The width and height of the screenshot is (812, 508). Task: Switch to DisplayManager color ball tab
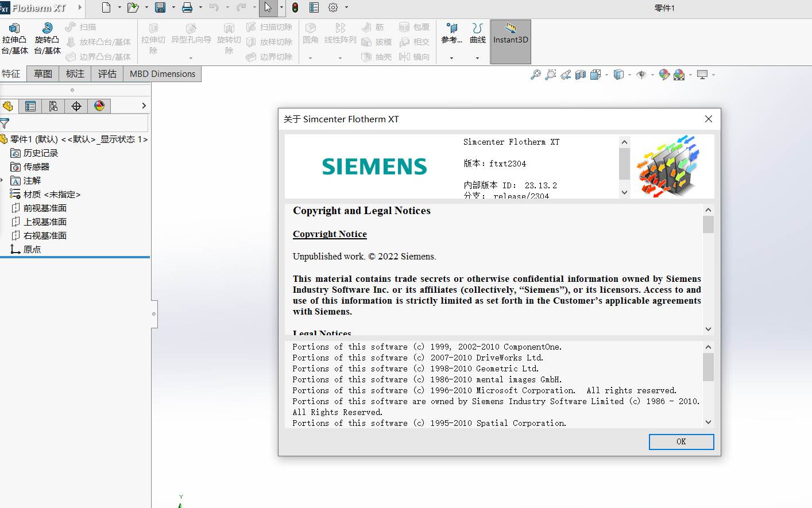[x=99, y=106]
